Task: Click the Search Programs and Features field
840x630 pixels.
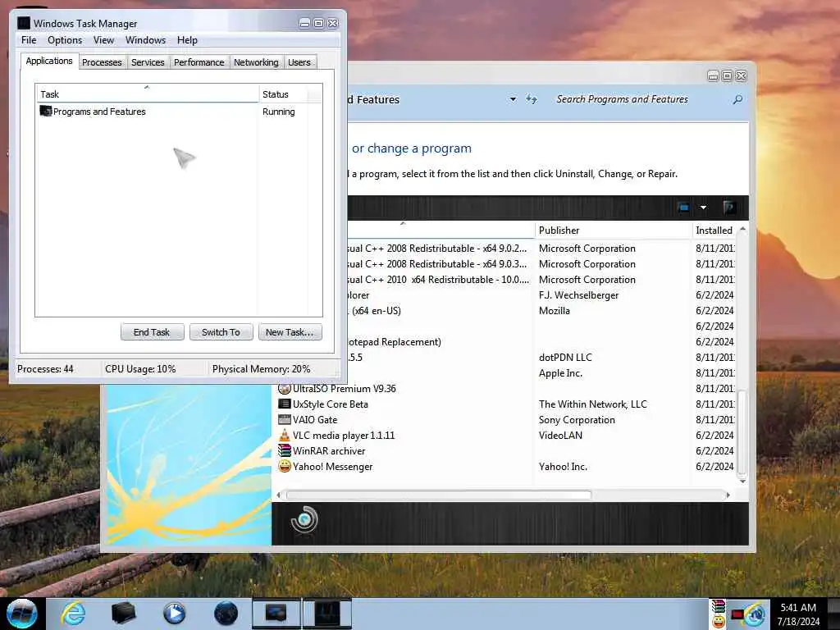Action: [x=643, y=99]
